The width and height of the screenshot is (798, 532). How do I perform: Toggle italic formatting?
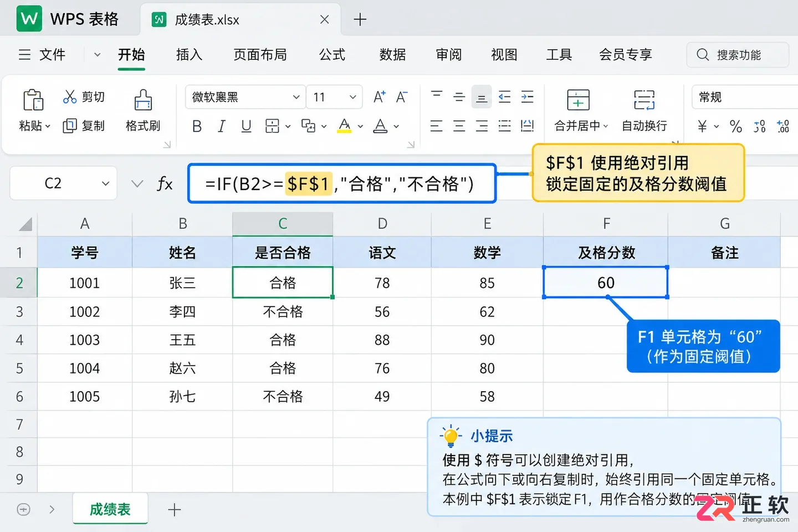point(222,126)
